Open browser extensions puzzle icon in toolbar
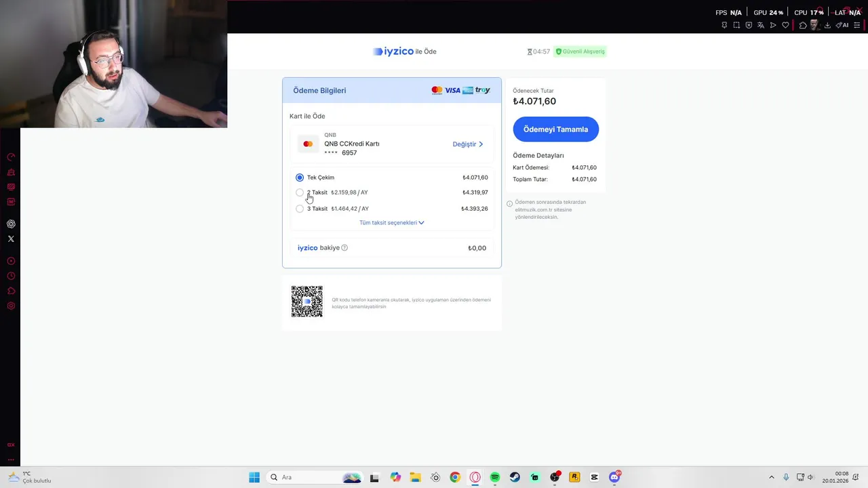This screenshot has height=488, width=868. click(803, 25)
